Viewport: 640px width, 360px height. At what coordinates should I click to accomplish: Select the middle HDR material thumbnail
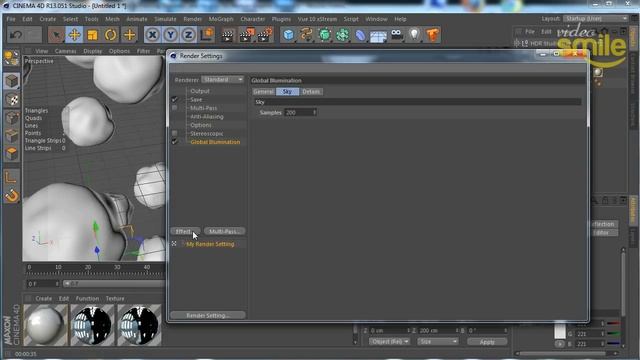[92, 325]
